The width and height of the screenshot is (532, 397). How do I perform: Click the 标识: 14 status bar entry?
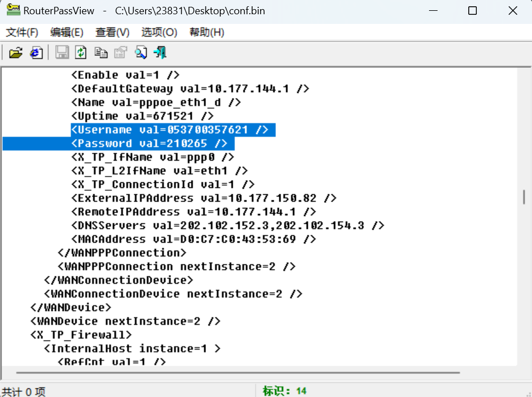click(x=284, y=391)
